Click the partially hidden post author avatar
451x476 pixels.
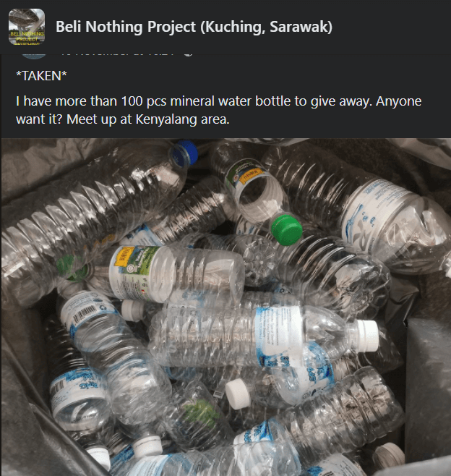(x=34, y=56)
